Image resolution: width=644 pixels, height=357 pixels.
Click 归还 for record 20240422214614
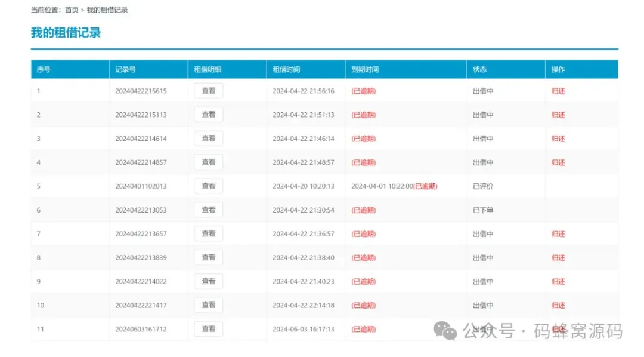pyautogui.click(x=558, y=139)
